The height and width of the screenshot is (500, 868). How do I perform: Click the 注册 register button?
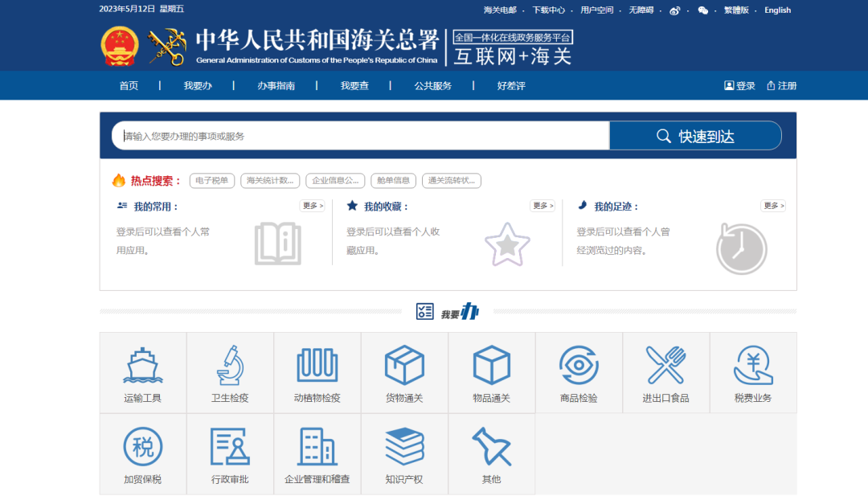point(782,86)
